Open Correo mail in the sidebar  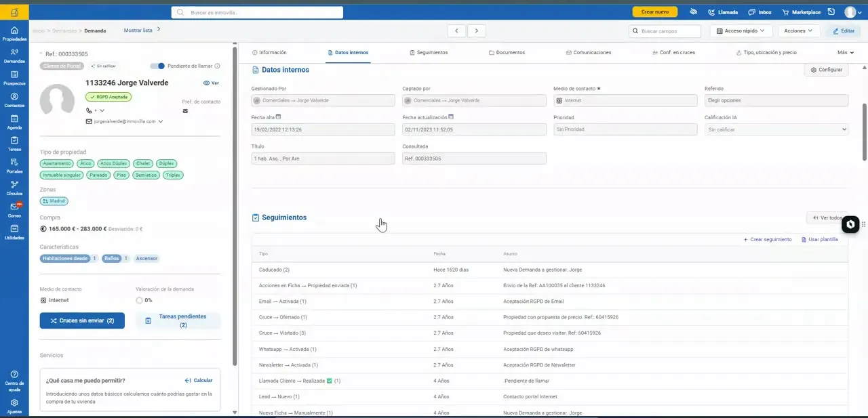point(14,210)
